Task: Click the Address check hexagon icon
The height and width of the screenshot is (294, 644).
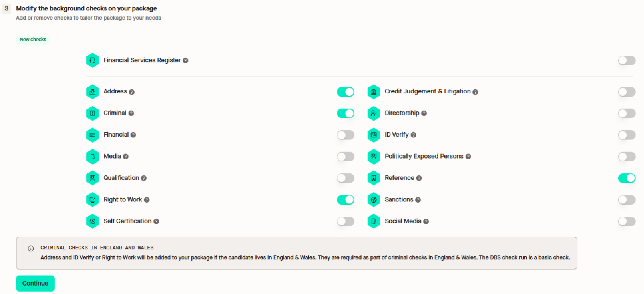Action: [92, 92]
